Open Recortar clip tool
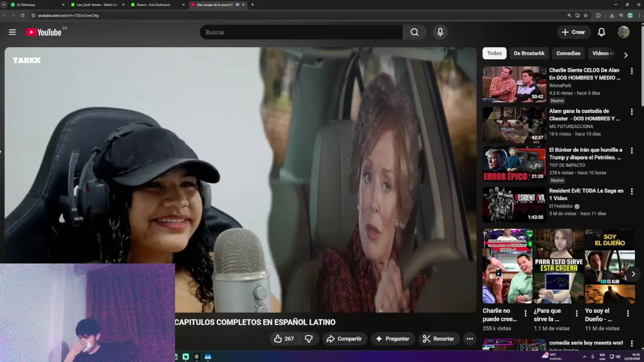 click(x=438, y=339)
